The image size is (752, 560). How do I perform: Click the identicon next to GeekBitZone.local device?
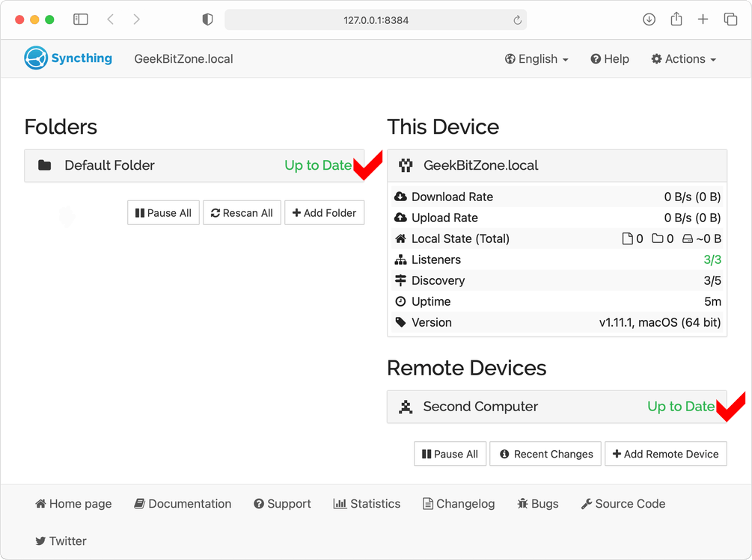pos(406,165)
